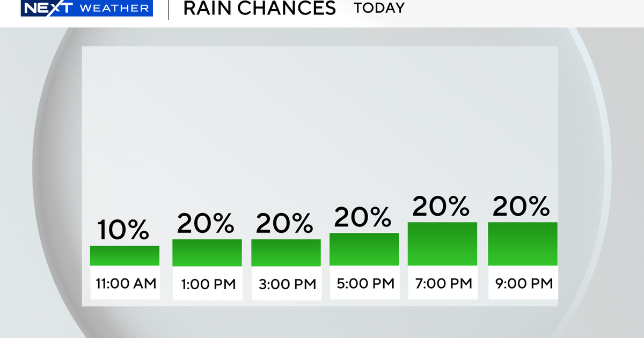Select the RAIN CHANCES title text
Image resolution: width=644 pixels, height=338 pixels.
[259, 9]
